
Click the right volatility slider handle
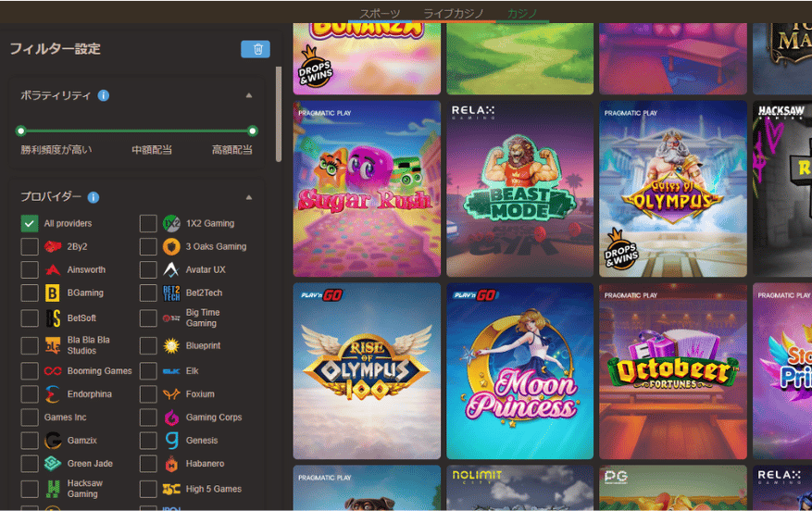pyautogui.click(x=253, y=131)
